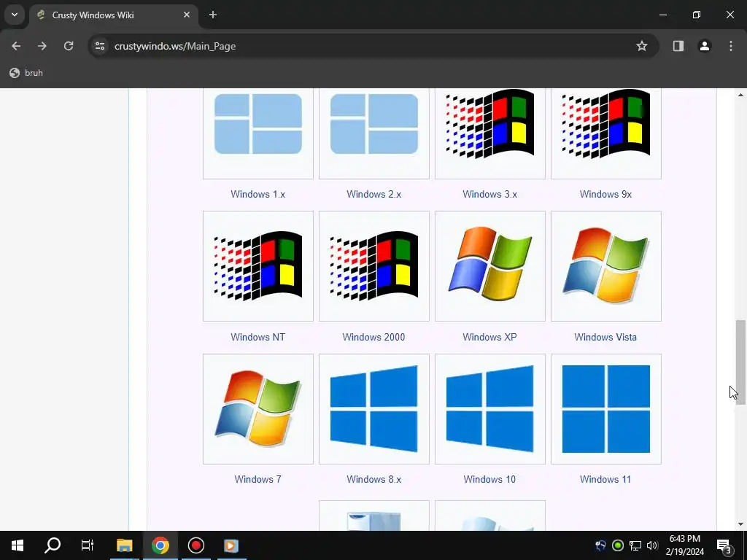This screenshot has height=560, width=747.
Task: View site information for crustywindo.ws
Action: click(x=100, y=46)
